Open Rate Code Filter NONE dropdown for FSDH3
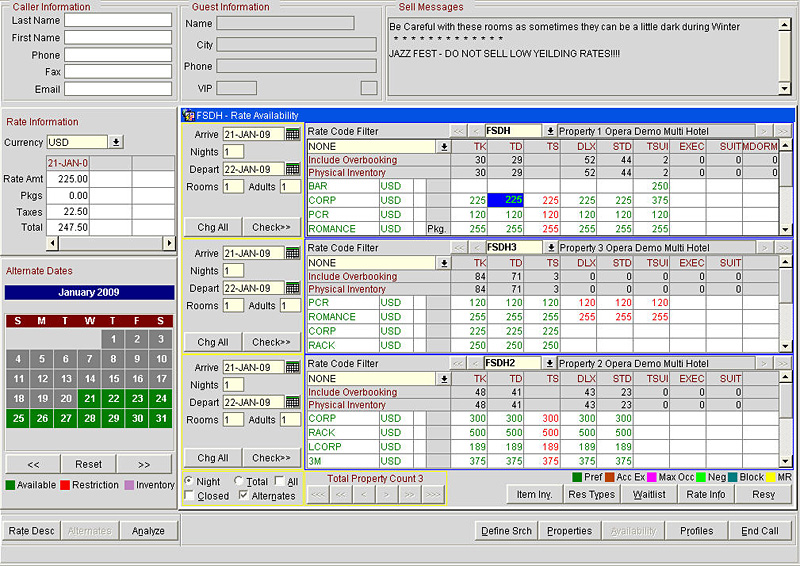This screenshot has width=800, height=566. [x=444, y=263]
